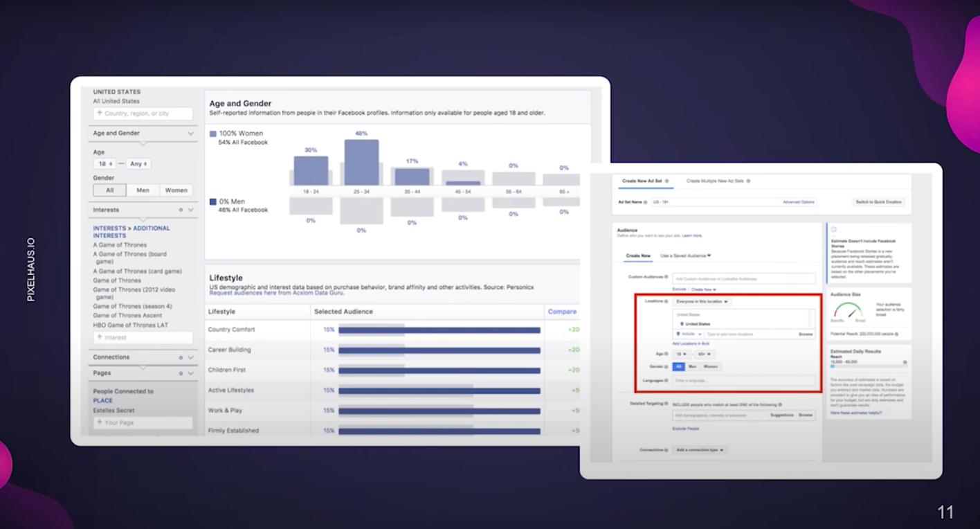Select Game of Thrones (2012 video game)
The height and width of the screenshot is (529, 980).
pyautogui.click(x=134, y=293)
